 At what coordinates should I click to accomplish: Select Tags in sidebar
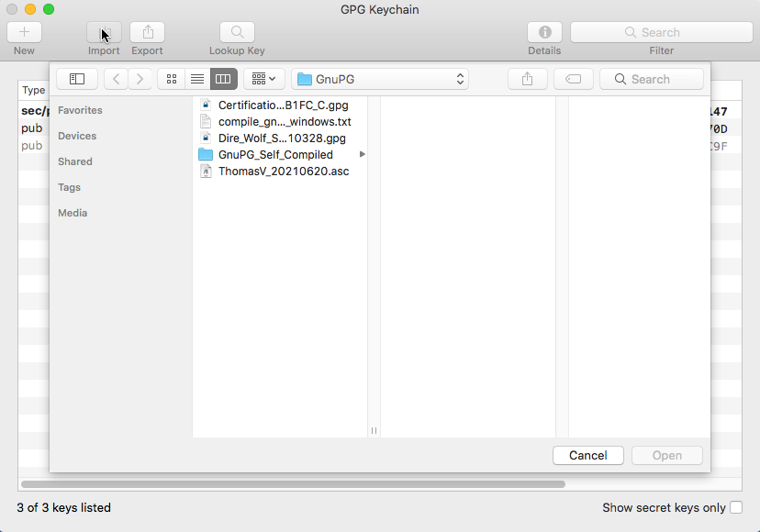tap(70, 187)
